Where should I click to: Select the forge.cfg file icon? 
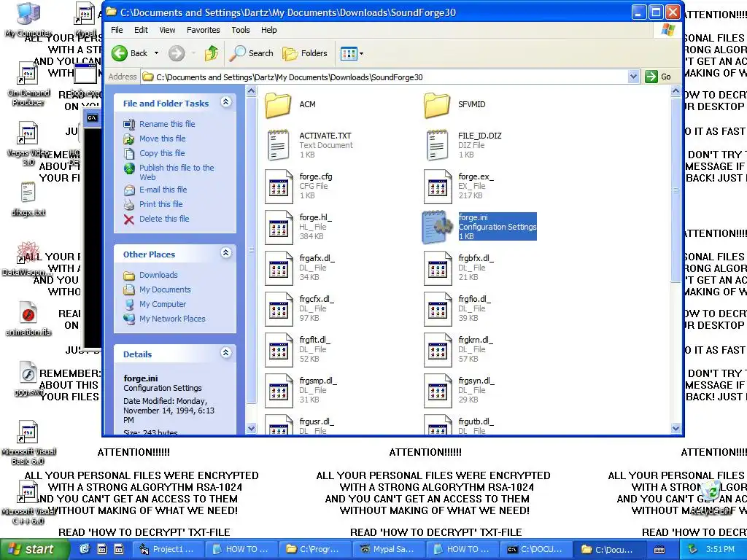click(278, 187)
